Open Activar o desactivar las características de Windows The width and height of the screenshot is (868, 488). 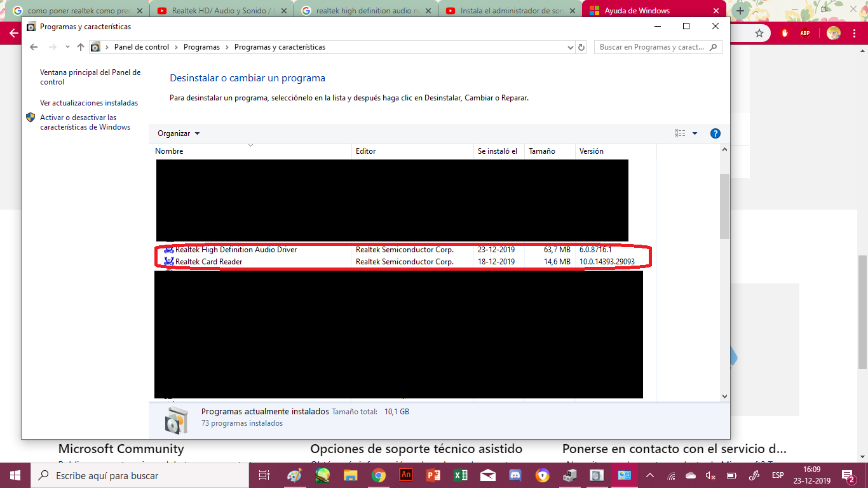pyautogui.click(x=85, y=122)
